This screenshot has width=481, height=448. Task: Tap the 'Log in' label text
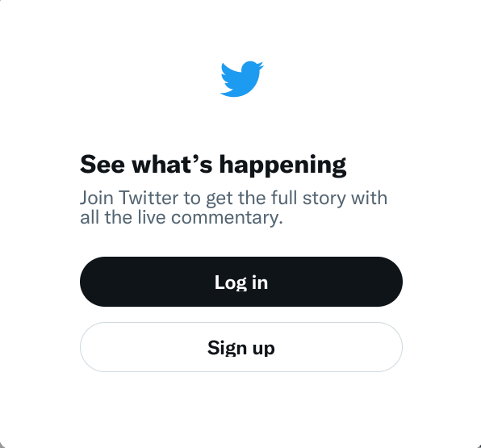coord(241,283)
